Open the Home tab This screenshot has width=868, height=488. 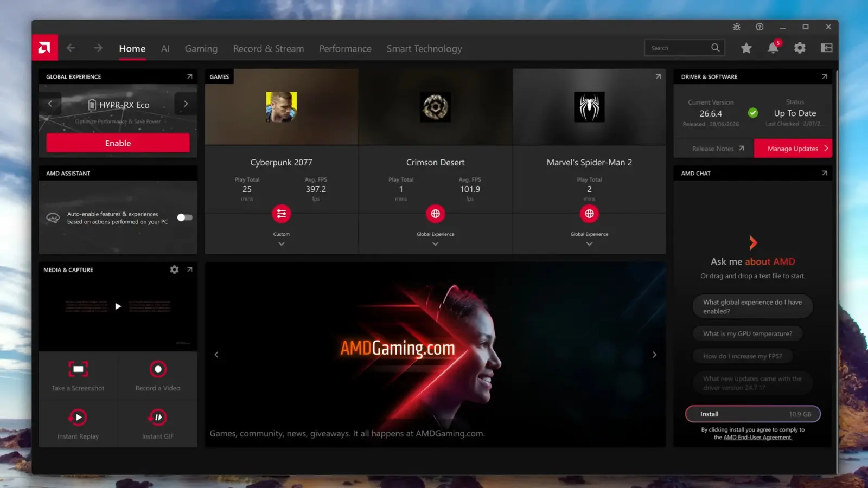[x=132, y=48]
